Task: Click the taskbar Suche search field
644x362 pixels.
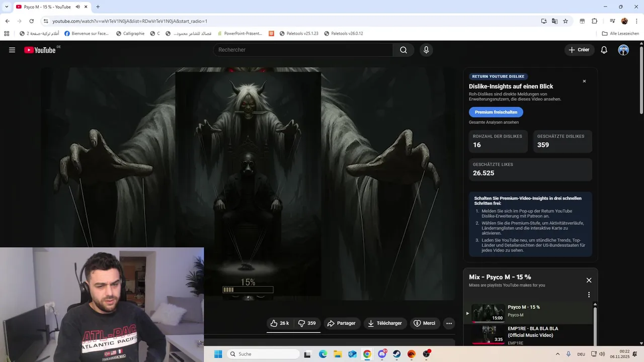Action: pyautogui.click(x=263, y=354)
